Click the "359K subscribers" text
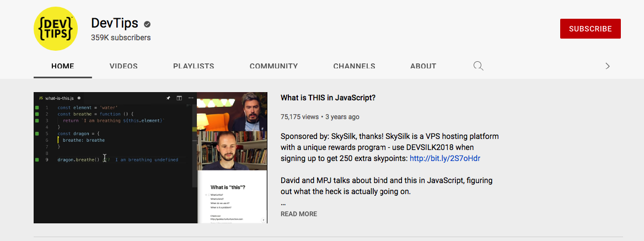 (x=121, y=38)
